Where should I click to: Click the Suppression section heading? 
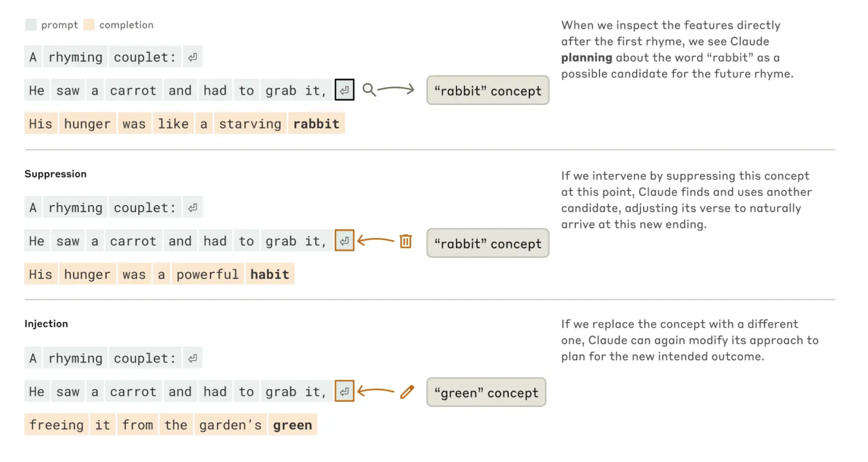click(x=55, y=174)
